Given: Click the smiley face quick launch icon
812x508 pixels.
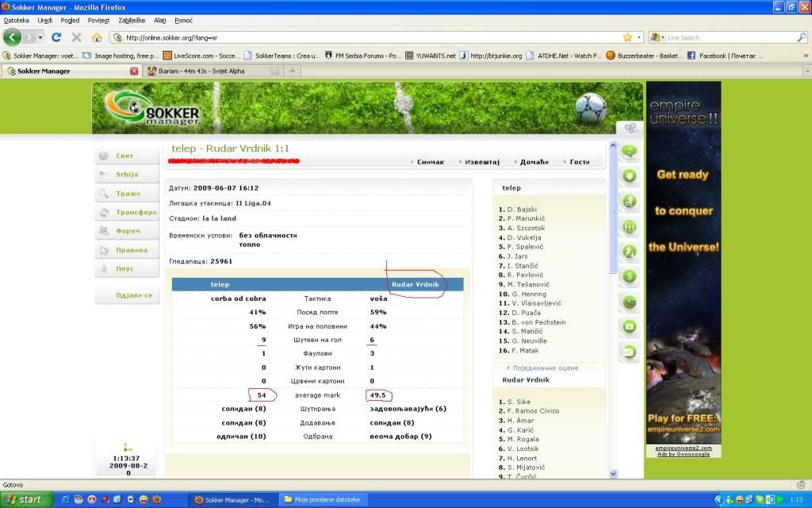Looking at the screenshot, I should (x=144, y=500).
